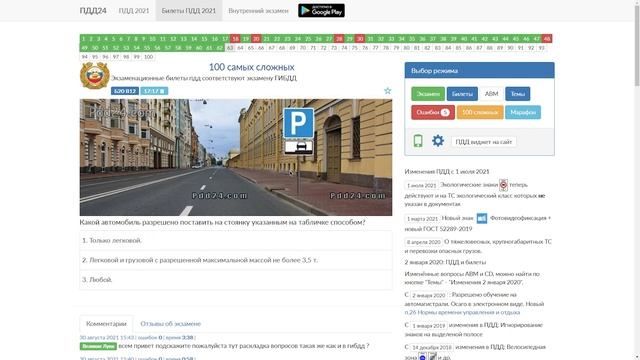Click the 1 января 2019 date tag
The image size is (640, 360).
coord(429,326)
